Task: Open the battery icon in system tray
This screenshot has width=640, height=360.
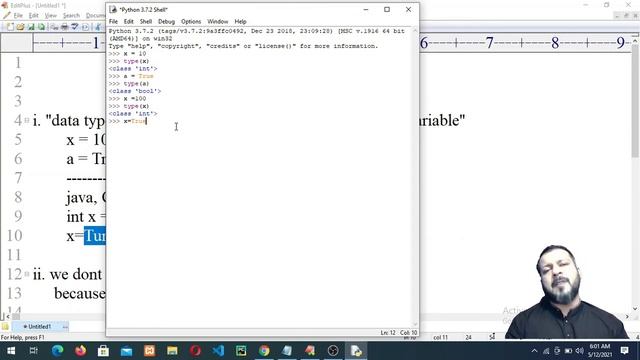Action: [568, 351]
